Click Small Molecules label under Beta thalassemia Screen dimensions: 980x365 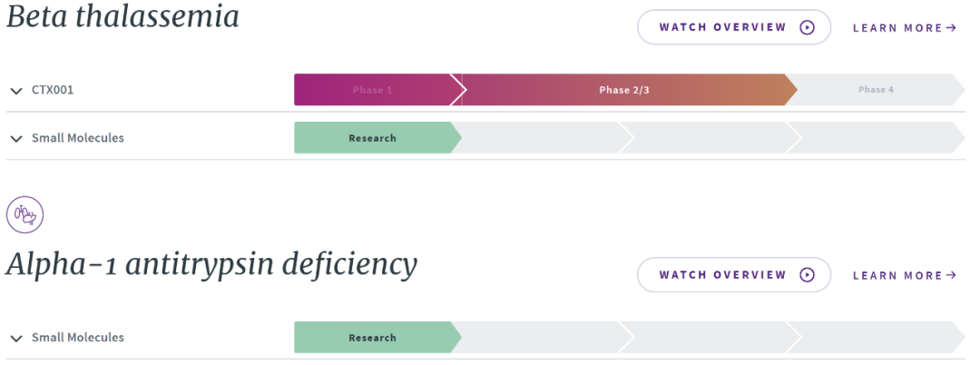[x=78, y=139]
